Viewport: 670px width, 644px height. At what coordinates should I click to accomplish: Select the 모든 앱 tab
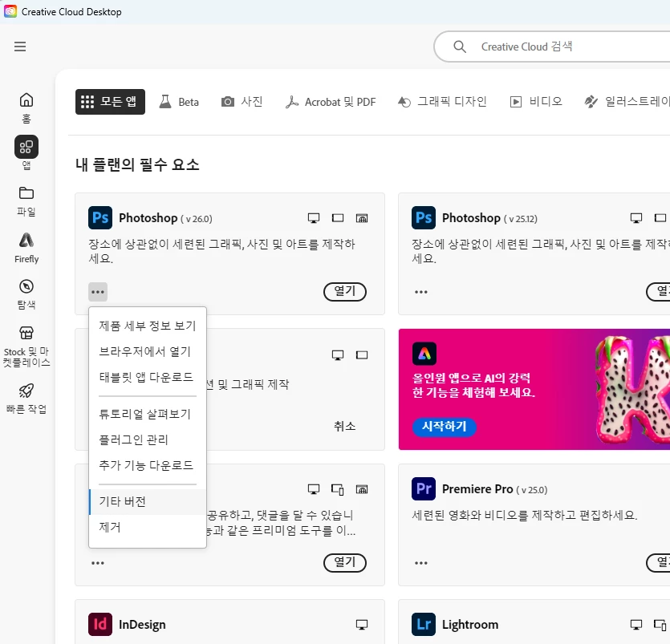coord(110,102)
